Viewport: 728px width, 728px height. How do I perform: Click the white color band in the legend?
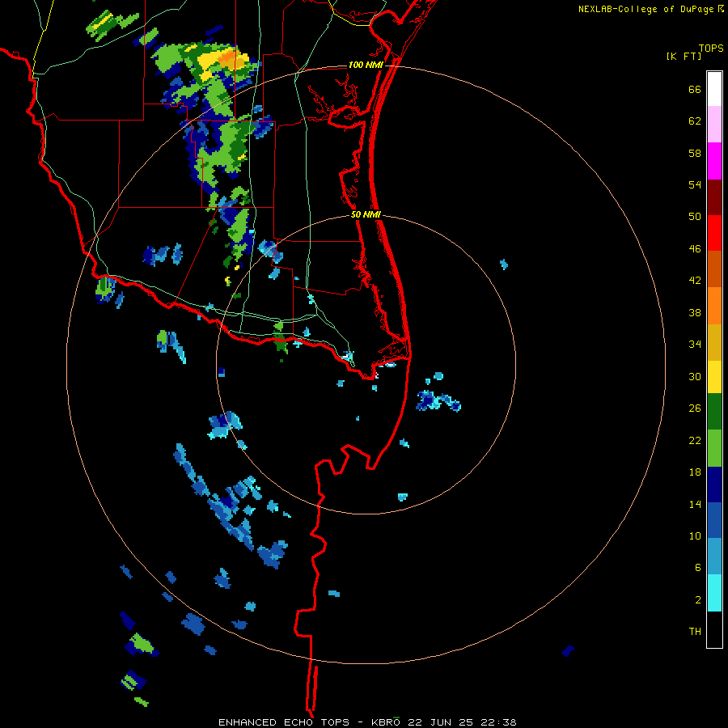(x=714, y=89)
